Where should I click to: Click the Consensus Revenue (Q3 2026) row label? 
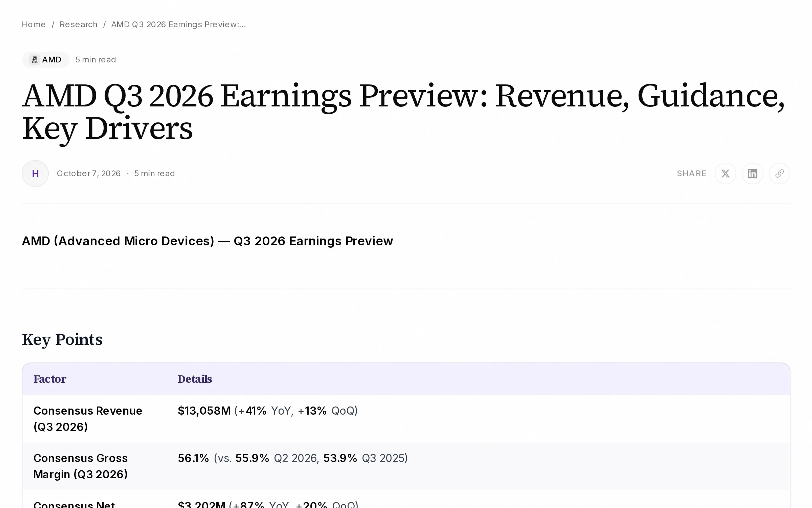coord(88,419)
